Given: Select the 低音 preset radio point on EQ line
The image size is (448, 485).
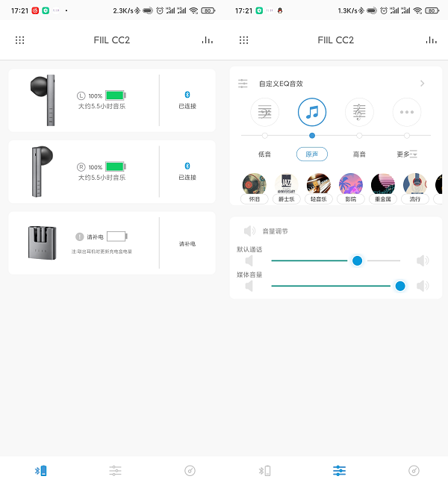Looking at the screenshot, I should (x=265, y=136).
